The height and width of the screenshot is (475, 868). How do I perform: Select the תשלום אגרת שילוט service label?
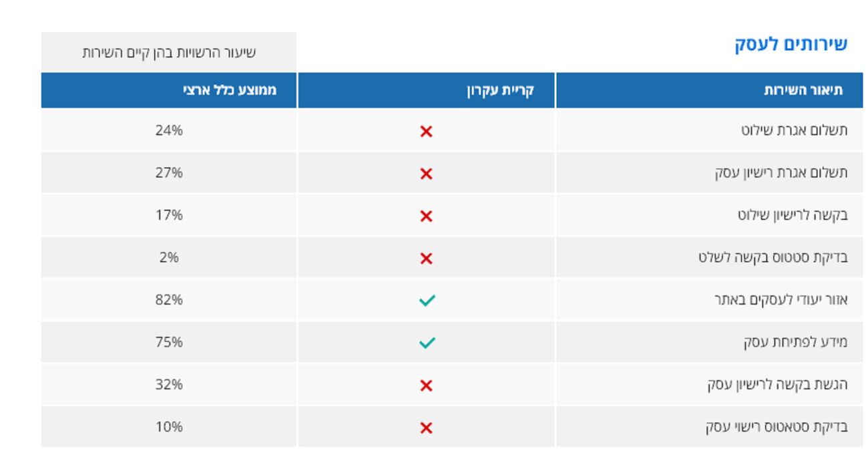pos(794,130)
